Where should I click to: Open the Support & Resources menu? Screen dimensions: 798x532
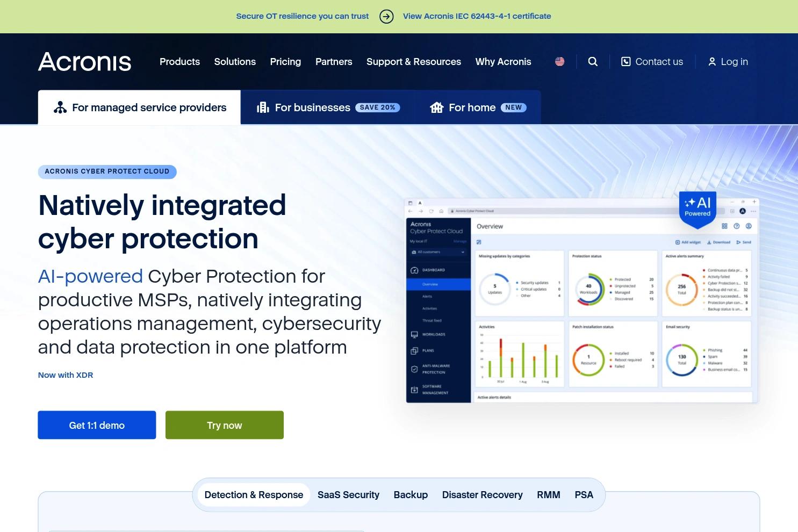click(x=414, y=62)
